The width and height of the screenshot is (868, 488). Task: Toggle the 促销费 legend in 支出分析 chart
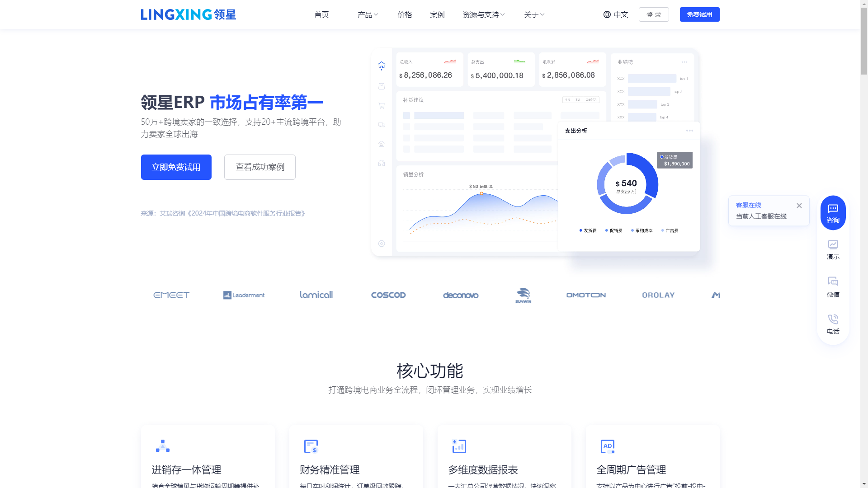(x=613, y=230)
